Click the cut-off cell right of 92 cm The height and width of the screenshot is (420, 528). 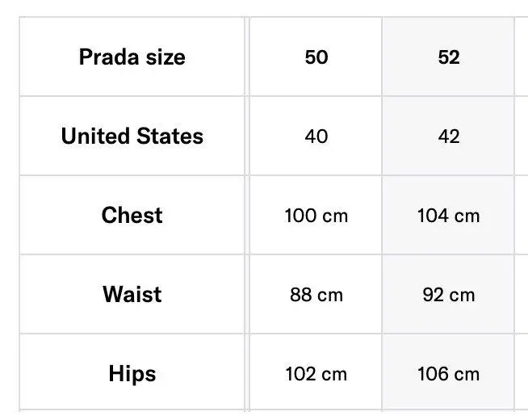(522, 294)
